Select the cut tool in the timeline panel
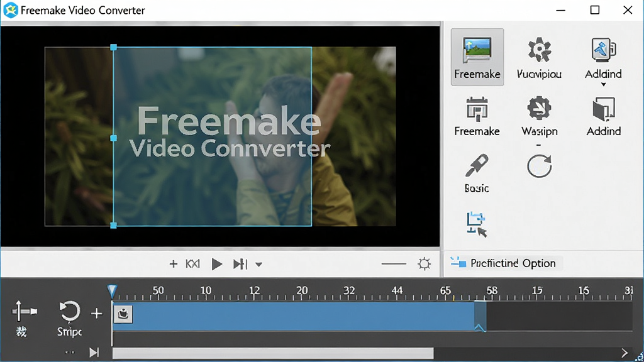This screenshot has width=644, height=362. [24, 319]
